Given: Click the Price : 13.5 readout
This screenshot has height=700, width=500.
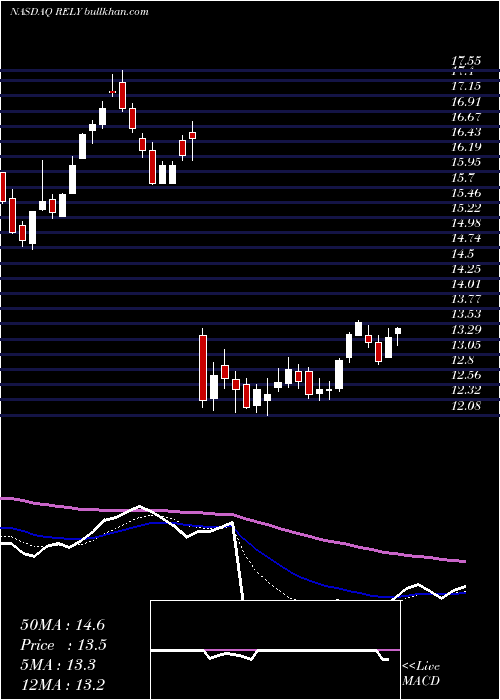Looking at the screenshot, I should pyautogui.click(x=63, y=645).
